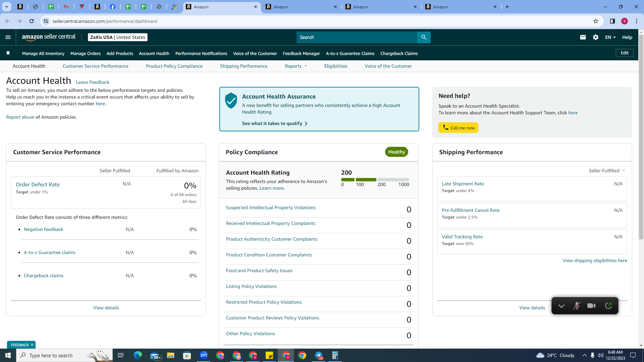
Task: Click the search magnifier button
Action: click(x=424, y=37)
